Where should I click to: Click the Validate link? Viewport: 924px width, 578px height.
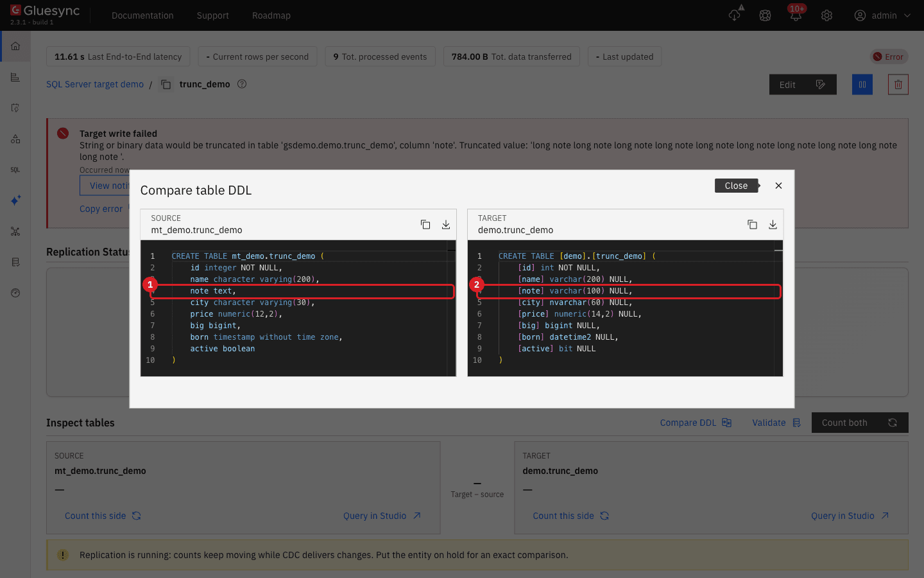[x=776, y=423]
